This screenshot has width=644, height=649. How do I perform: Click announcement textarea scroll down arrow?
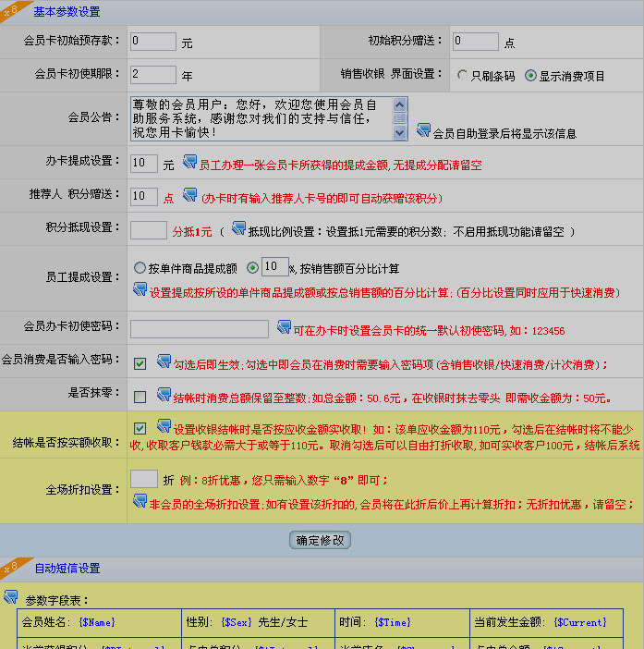point(399,133)
